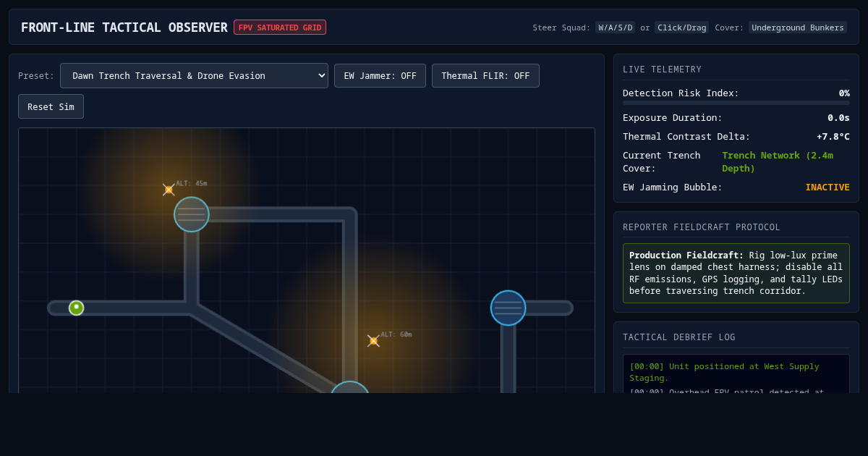Click the 0% detection risk value
The image size is (868, 456).
click(844, 93)
